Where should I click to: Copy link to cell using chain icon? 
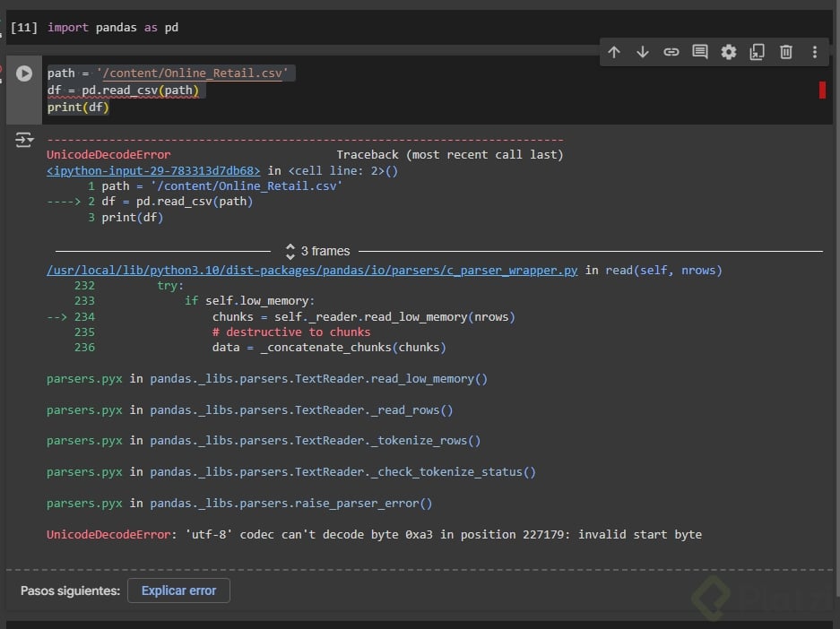pos(671,52)
